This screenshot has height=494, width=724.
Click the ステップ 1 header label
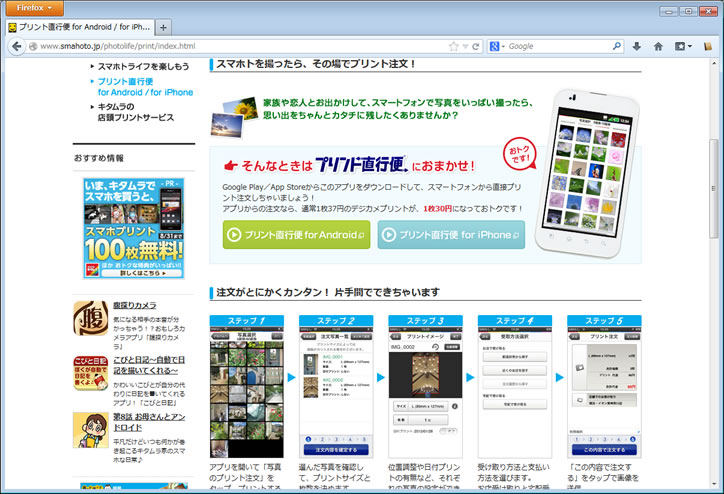pos(247,321)
